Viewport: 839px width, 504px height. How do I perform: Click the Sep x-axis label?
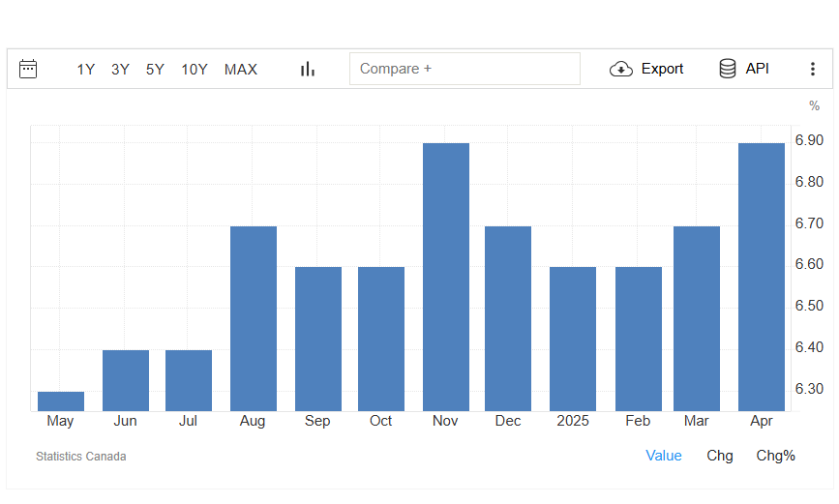coord(317,421)
